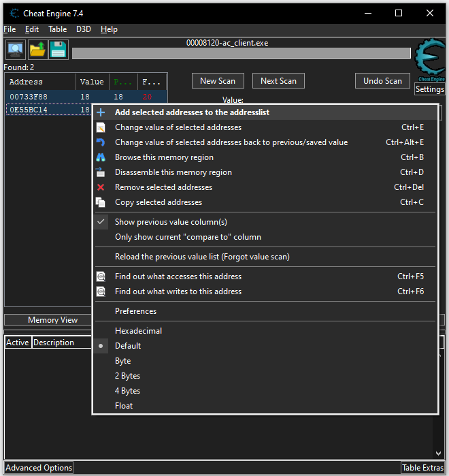Click the New Scan button
449x476 pixels.
click(x=218, y=81)
